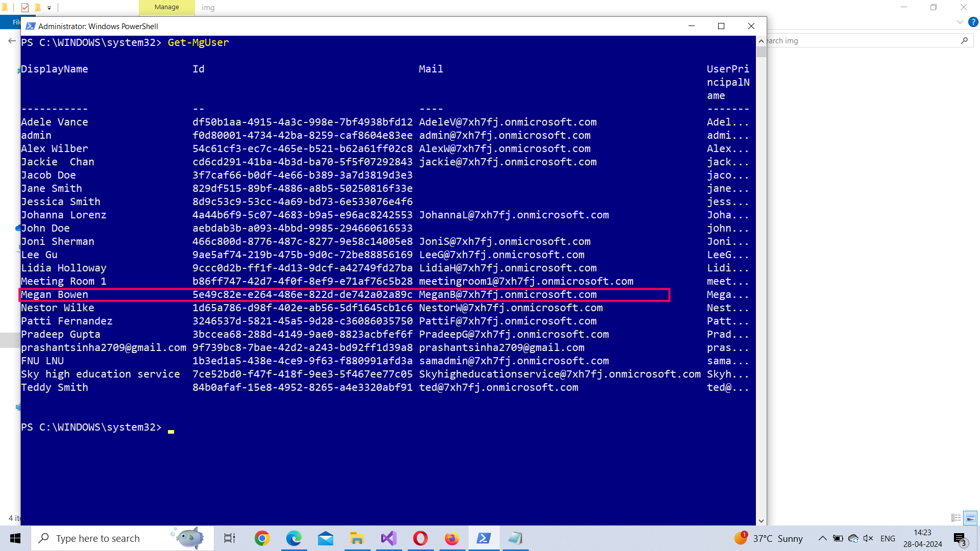Click the Type here to search box
The image size is (980, 551).
click(98, 538)
